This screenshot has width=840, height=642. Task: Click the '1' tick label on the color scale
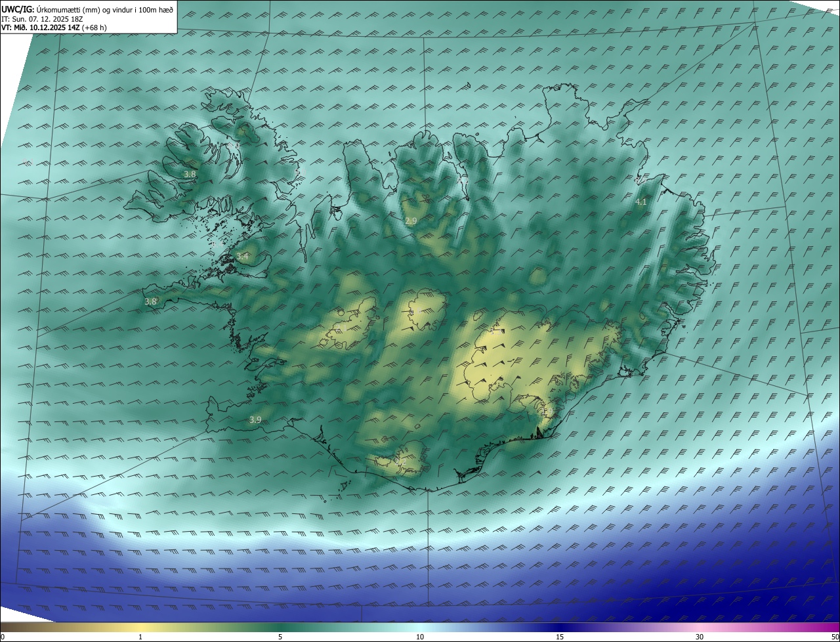tap(140, 637)
